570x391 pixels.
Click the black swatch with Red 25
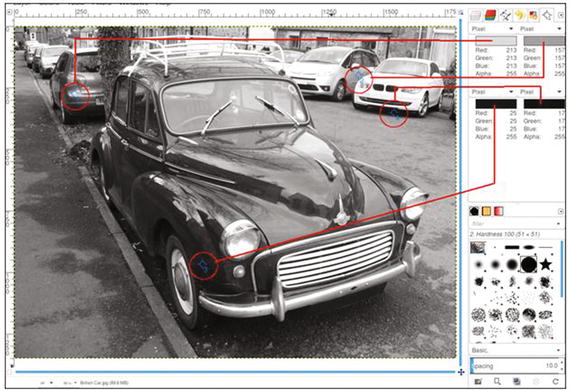(496, 104)
